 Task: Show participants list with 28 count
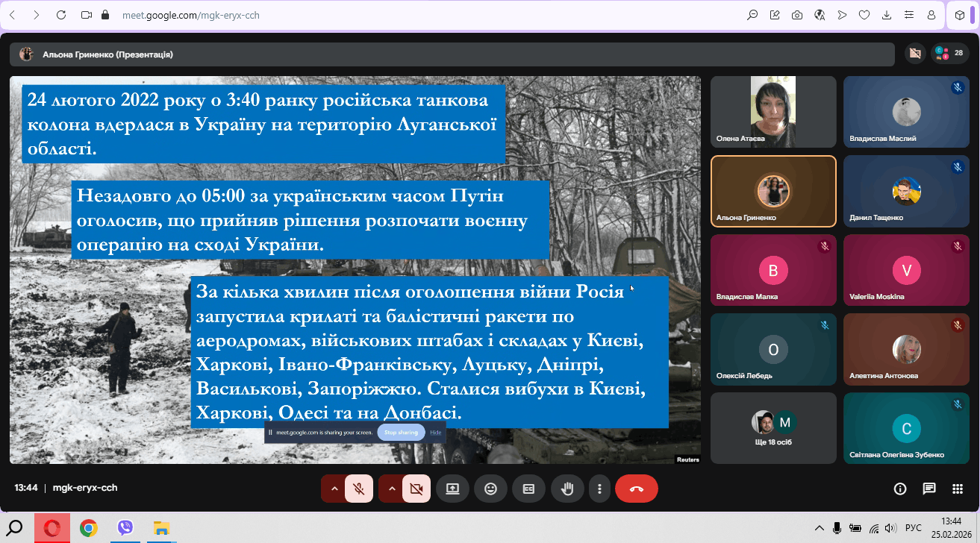pos(949,54)
